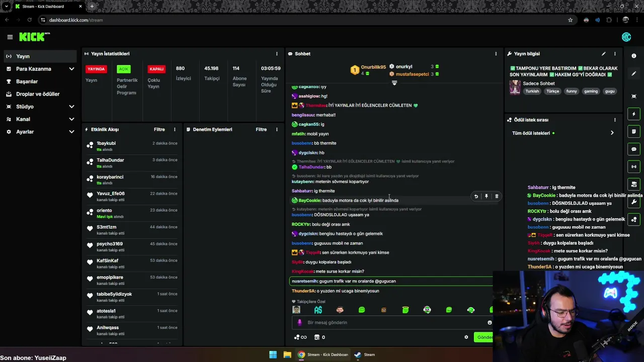Screen dimensions: 644x362
Task: Click the gaming tag
Action: point(591,92)
